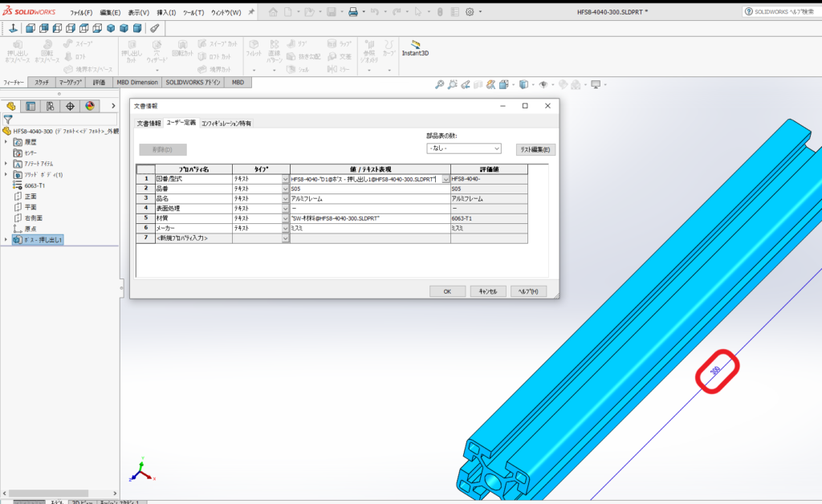Click the Zoom to Fit magnifier icon
This screenshot has height=504, width=822.
[x=440, y=84]
